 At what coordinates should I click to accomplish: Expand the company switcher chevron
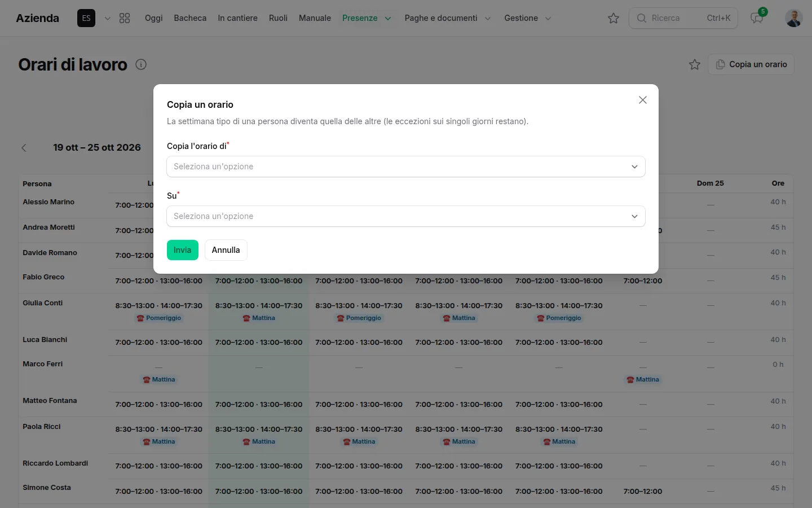click(107, 18)
